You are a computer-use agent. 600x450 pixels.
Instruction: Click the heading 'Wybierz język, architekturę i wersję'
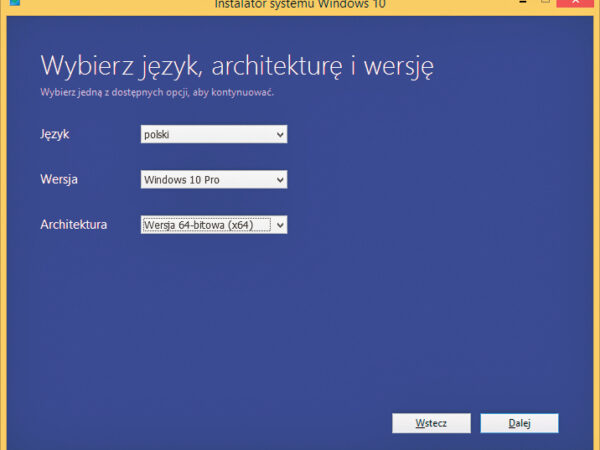(236, 67)
